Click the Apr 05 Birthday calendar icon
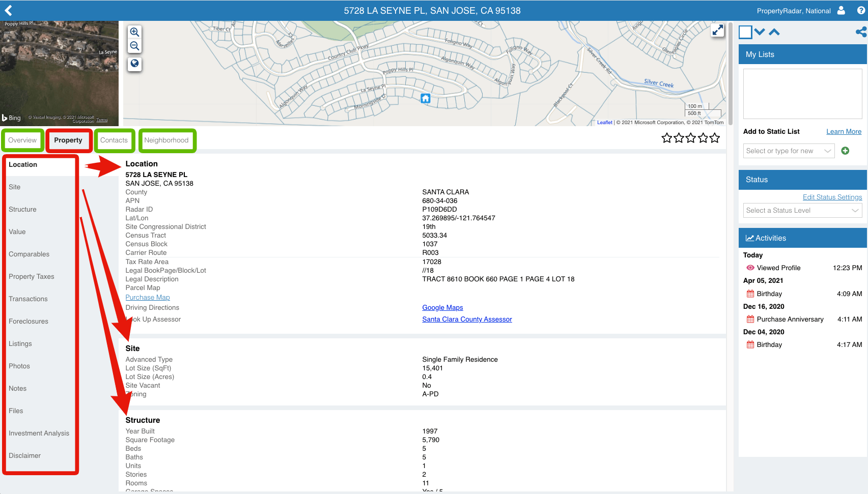 750,294
